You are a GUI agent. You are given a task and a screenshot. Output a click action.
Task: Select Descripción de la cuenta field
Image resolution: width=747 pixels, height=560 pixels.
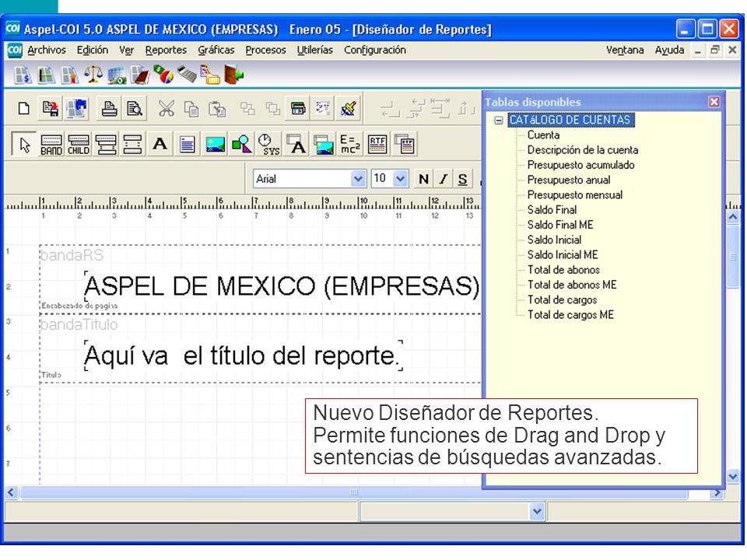pos(583,150)
